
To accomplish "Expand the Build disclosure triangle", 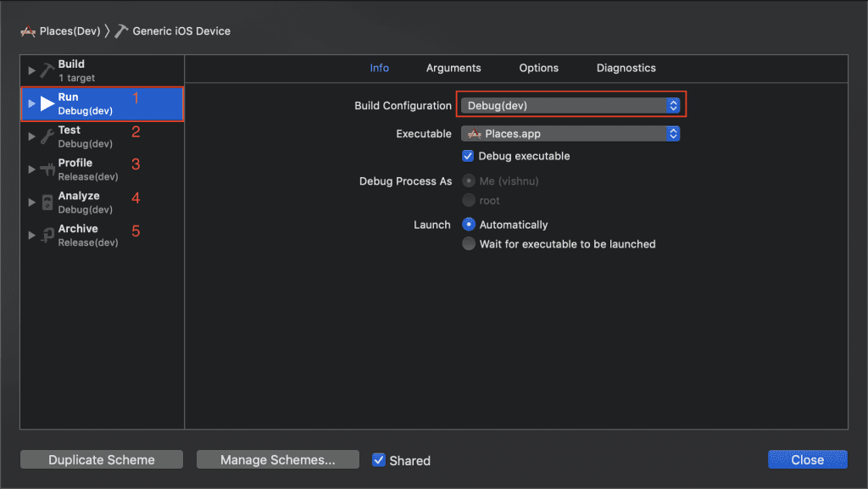I will (31, 71).
